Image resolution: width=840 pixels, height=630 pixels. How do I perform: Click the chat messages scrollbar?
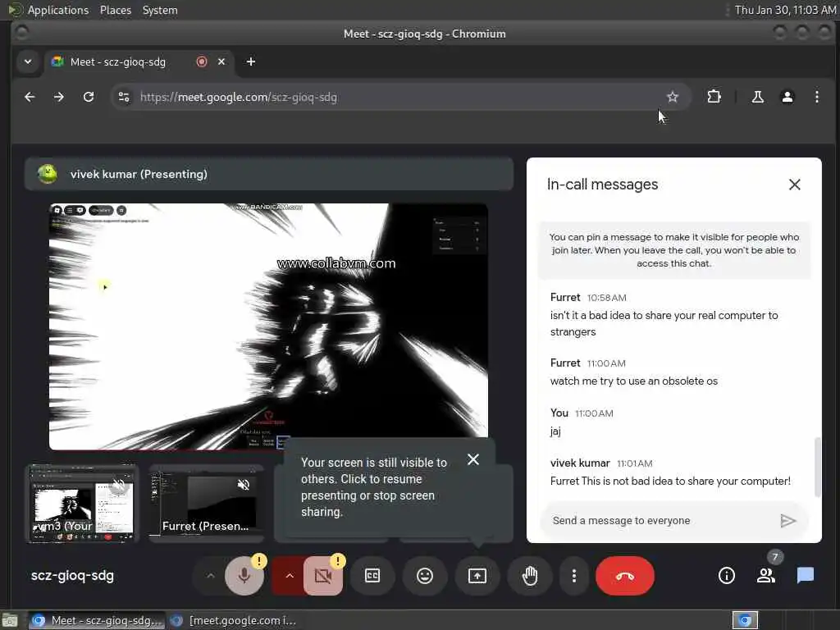coord(817,467)
